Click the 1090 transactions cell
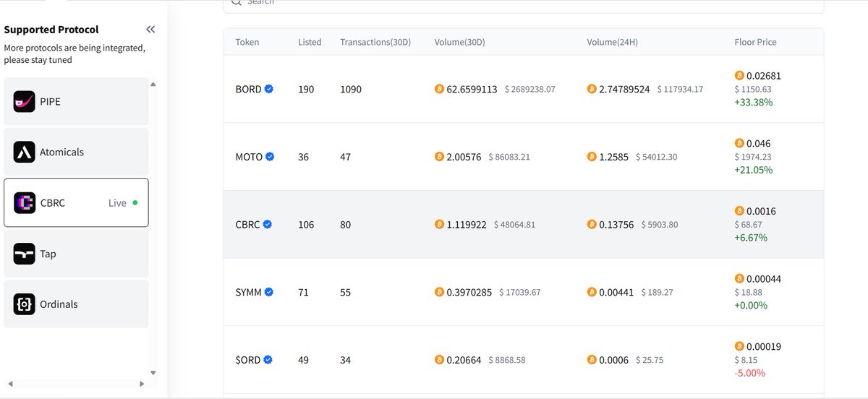Screen dimensions: 868x399 point(351,89)
